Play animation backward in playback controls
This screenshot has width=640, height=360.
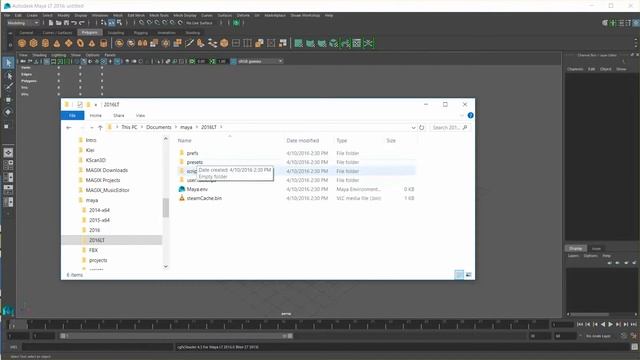click(x=603, y=324)
